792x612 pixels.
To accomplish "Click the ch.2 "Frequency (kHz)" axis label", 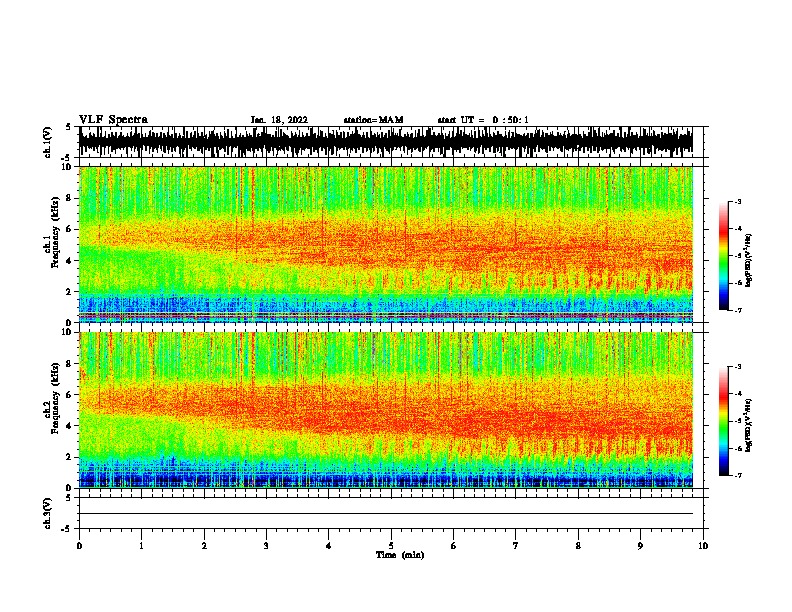I will click(56, 398).
